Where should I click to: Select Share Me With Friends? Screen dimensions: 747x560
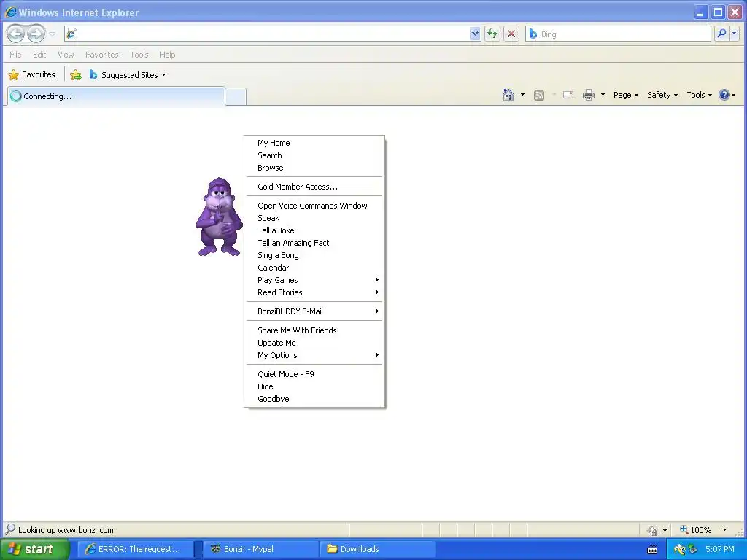point(314,330)
